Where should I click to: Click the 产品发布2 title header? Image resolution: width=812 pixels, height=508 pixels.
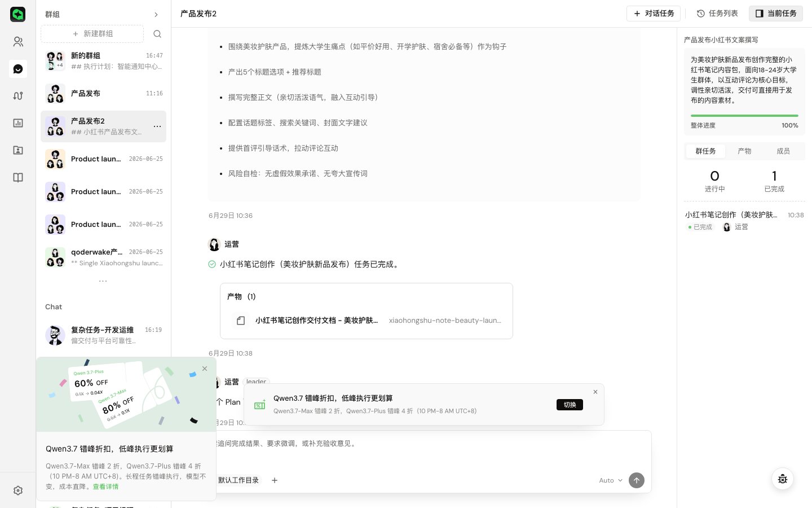(x=198, y=14)
